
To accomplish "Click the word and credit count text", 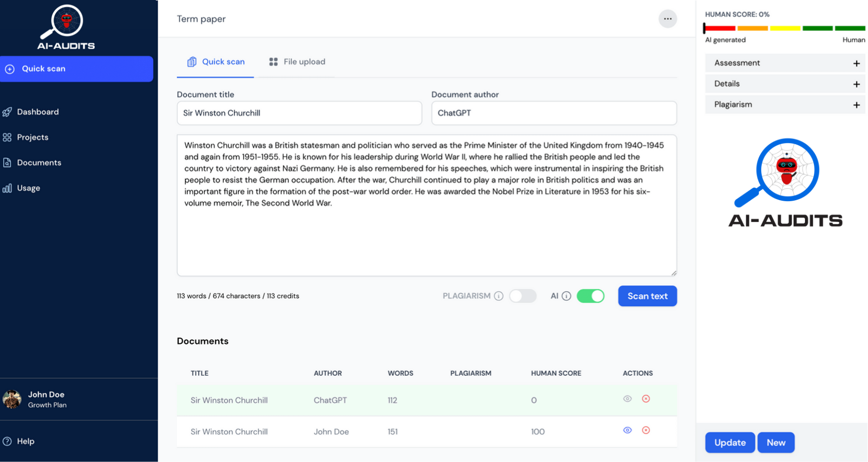I will (x=238, y=296).
